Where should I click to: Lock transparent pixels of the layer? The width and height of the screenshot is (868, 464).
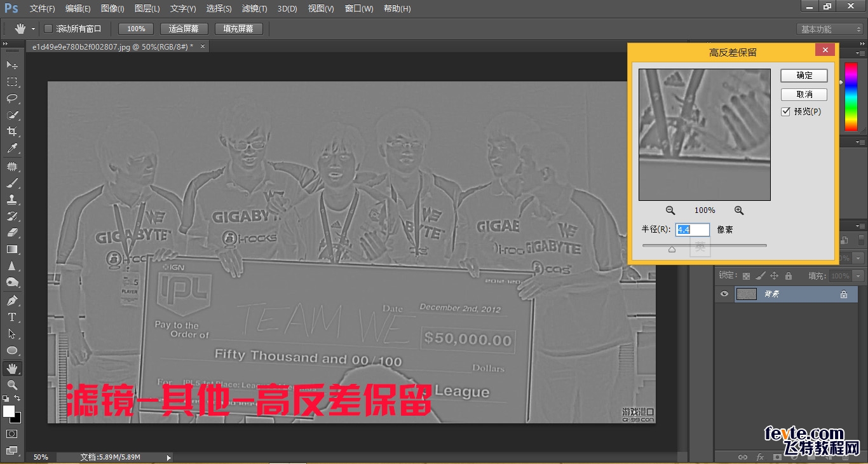pos(746,276)
